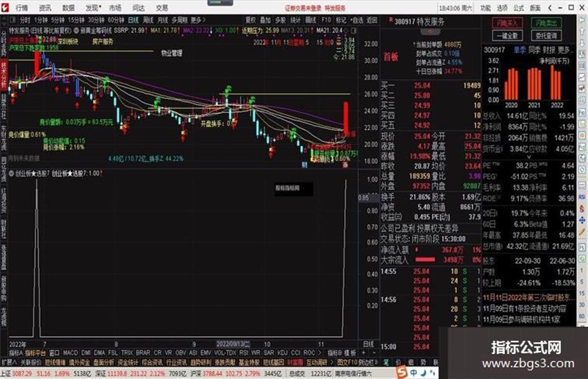Switch chart to 5分钟 period
Image resolution: width=588 pixels, height=379 pixels.
(x=58, y=20)
